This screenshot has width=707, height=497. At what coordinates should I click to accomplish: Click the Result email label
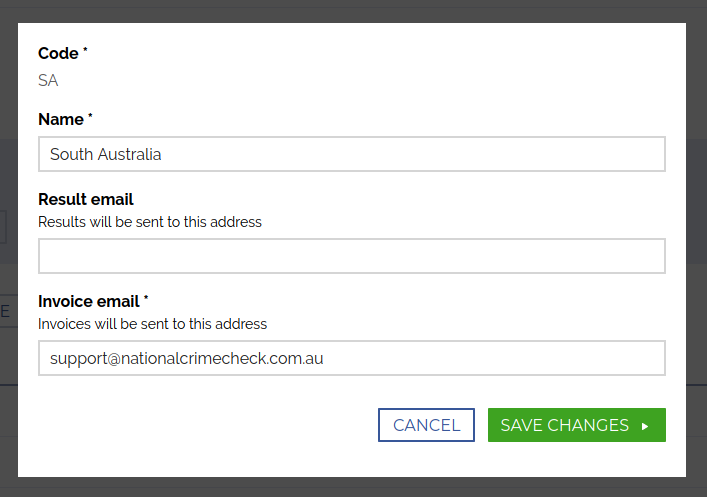86,199
